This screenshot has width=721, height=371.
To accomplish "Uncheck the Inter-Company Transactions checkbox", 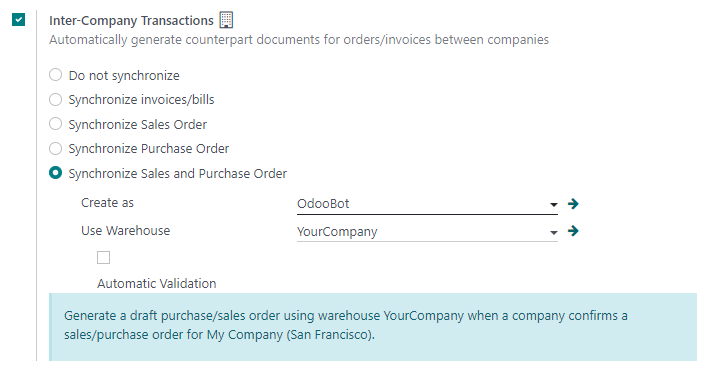I will 18,20.
